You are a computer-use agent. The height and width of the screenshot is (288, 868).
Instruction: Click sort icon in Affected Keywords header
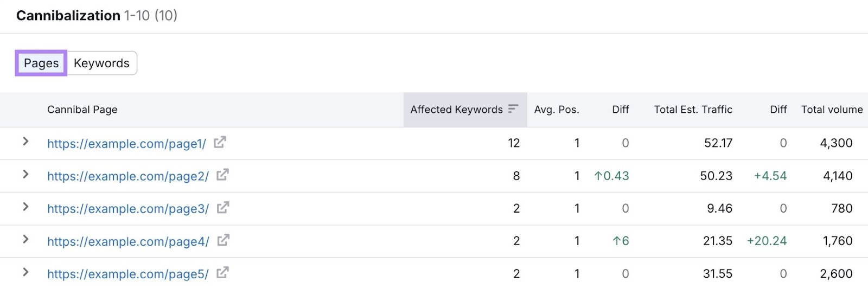coord(513,109)
